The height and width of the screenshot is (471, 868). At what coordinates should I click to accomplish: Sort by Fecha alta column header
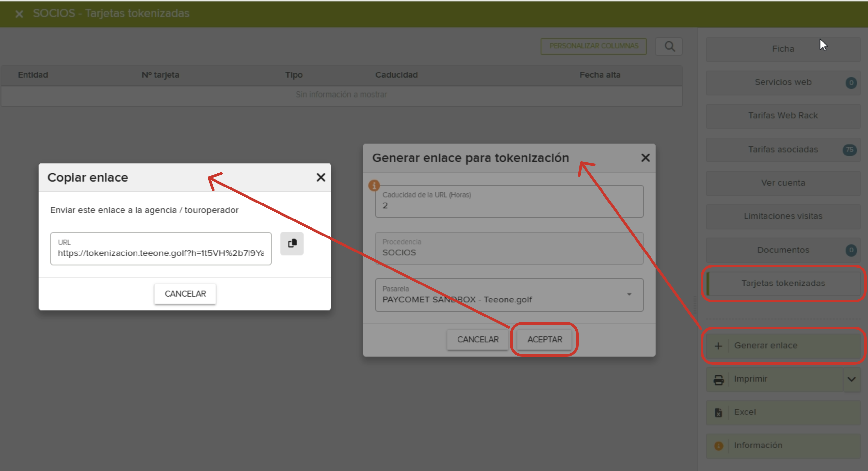point(600,75)
